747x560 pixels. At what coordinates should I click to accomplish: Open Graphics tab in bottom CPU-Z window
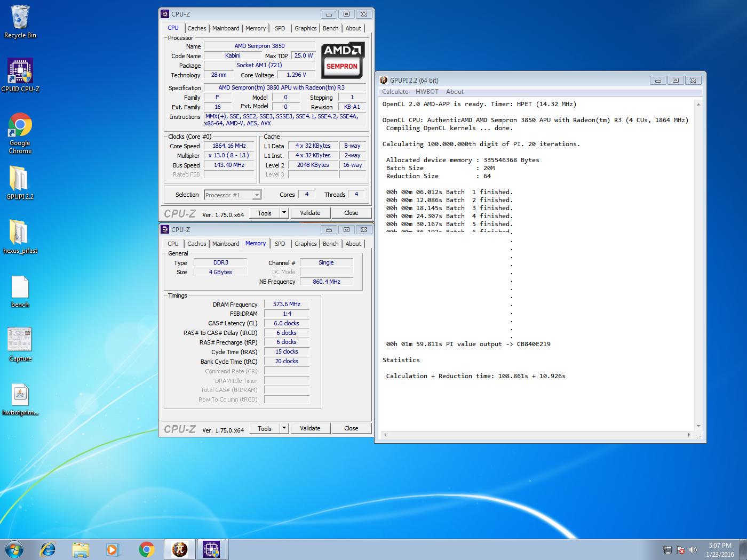[x=306, y=244]
